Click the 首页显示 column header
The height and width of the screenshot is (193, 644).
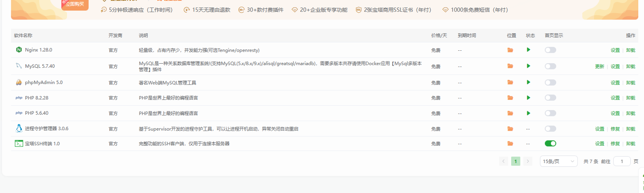point(554,35)
